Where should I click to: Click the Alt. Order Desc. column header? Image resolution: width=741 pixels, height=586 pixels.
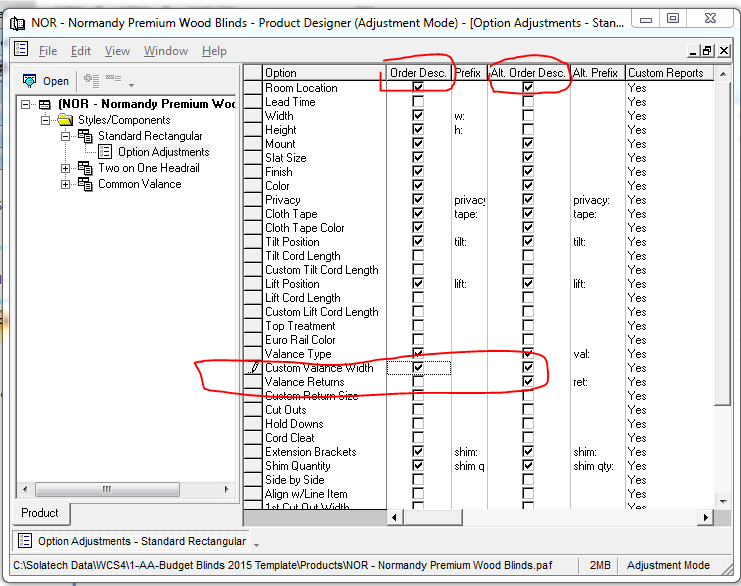(528, 73)
